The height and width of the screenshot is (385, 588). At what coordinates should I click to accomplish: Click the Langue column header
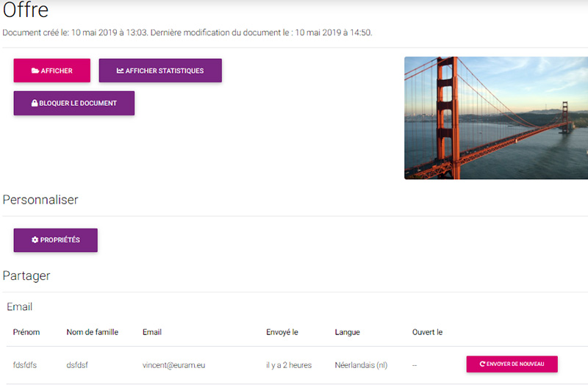pyautogui.click(x=347, y=332)
